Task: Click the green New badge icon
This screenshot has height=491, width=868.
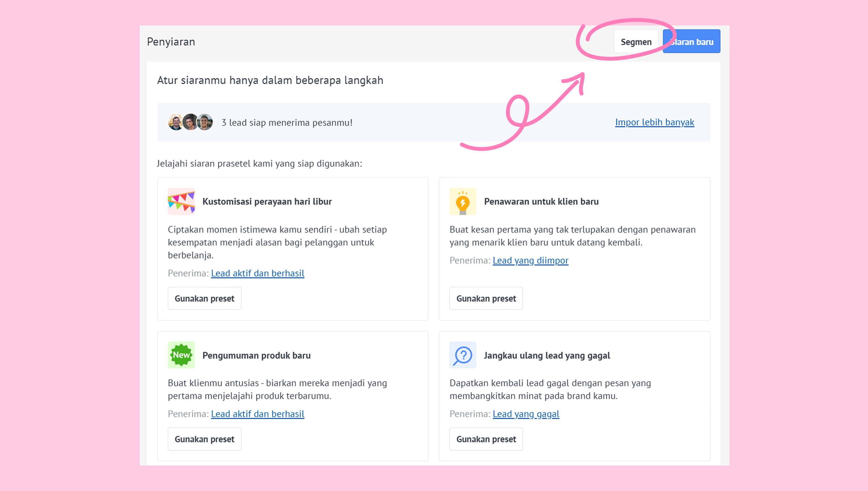Action: click(x=181, y=355)
